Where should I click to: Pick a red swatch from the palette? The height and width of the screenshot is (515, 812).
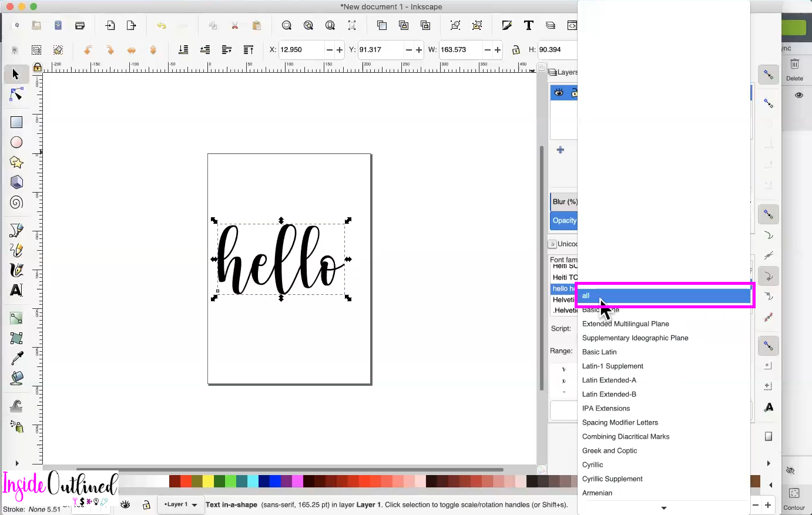click(186, 480)
